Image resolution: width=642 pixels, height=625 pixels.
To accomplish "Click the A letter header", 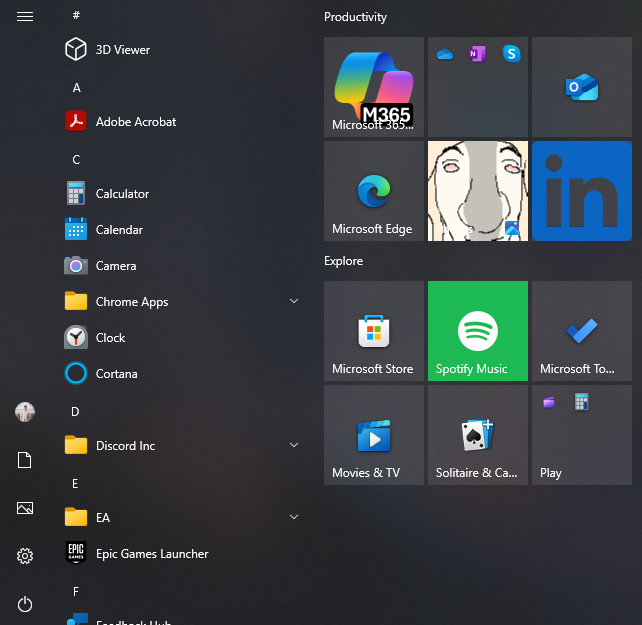I will 77,88.
